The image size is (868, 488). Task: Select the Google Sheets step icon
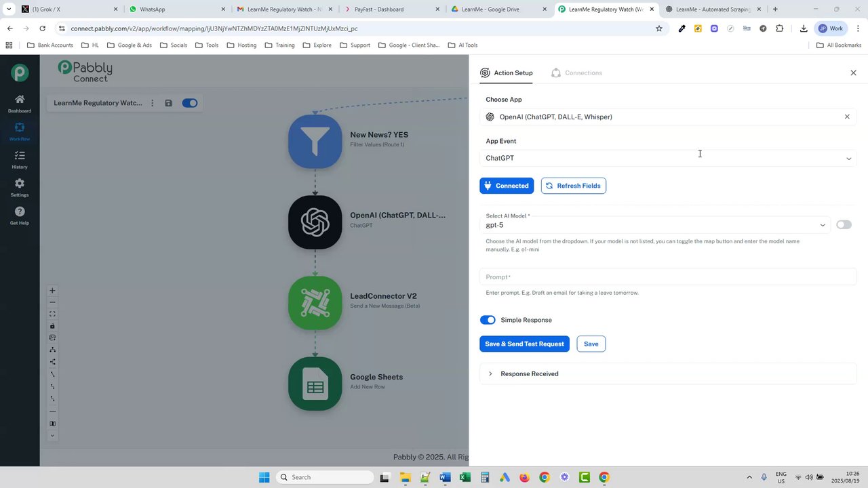point(315,384)
